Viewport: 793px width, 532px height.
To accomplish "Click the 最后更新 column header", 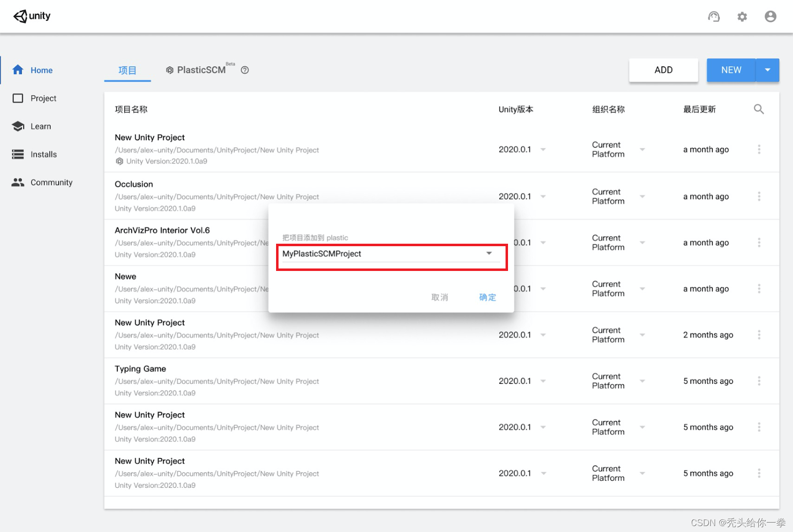I will [699, 109].
